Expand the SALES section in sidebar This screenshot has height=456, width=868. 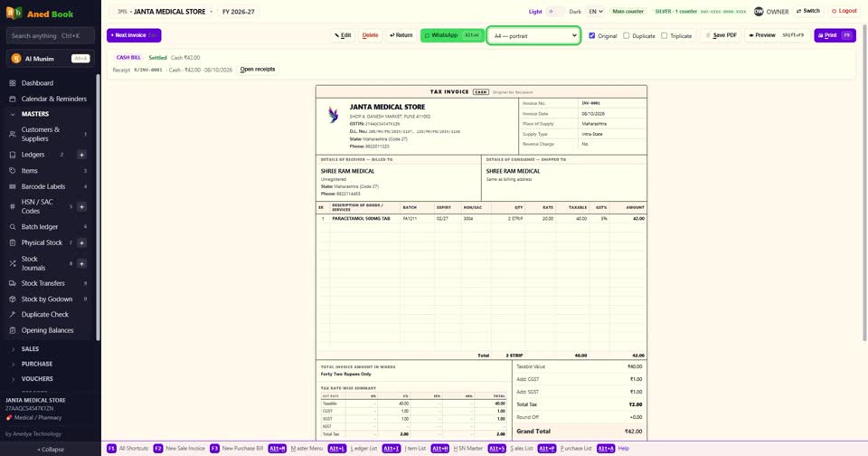30,349
